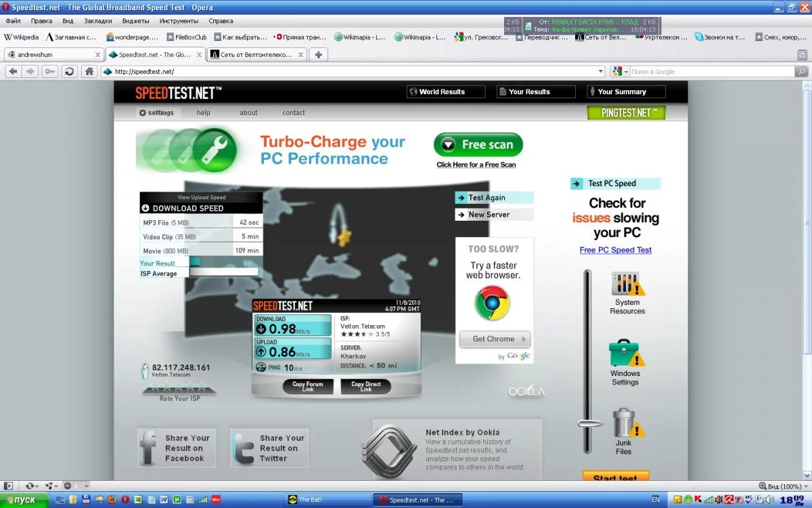This screenshot has height=508, width=812.
Task: Click the Test PC Speed button
Action: coord(615,184)
